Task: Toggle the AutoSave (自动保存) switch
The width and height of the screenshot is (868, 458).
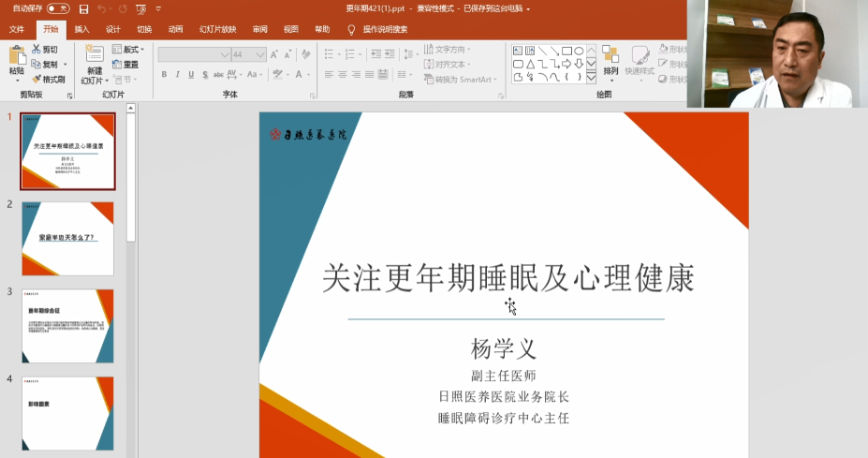Action: (57, 8)
